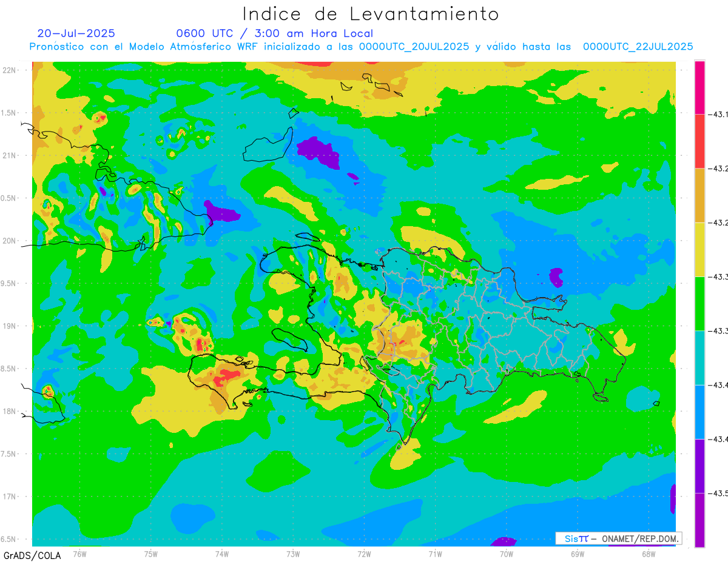Image resolution: width=728 pixels, height=562 pixels.
Task: Click the "6.5N" latitude label
Action: 9,539
